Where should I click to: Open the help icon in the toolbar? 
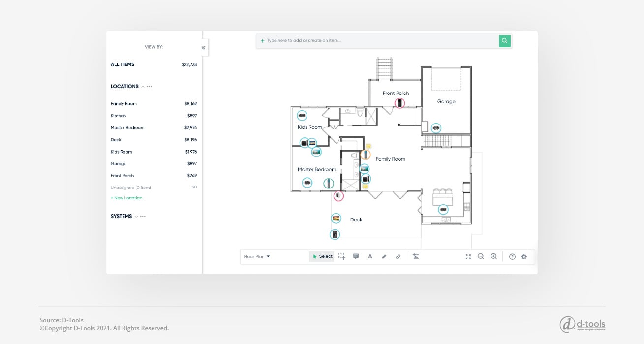click(x=512, y=256)
